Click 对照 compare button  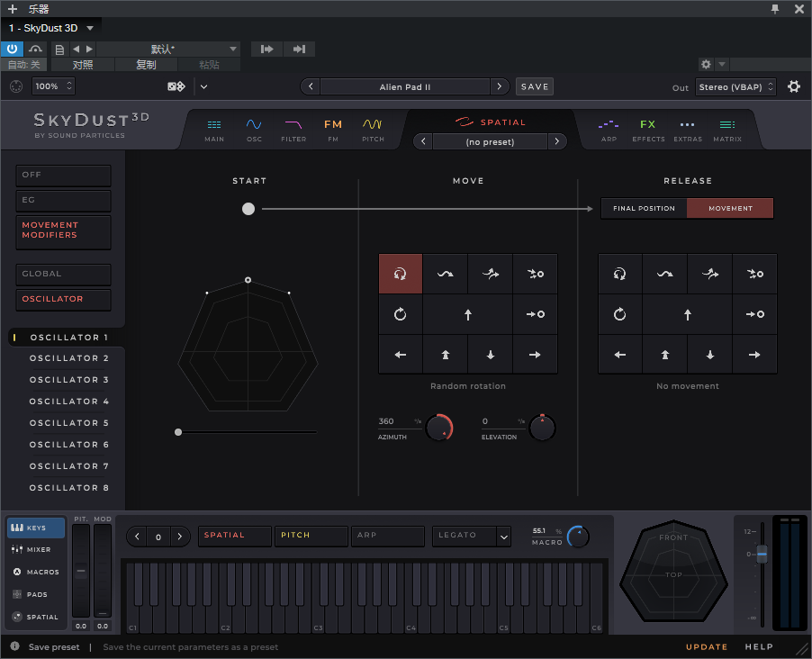click(x=83, y=65)
